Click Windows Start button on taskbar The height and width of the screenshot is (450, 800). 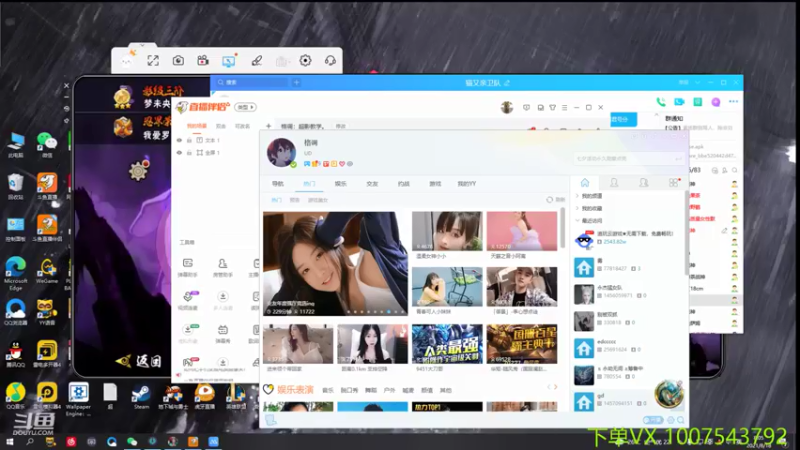[9, 442]
